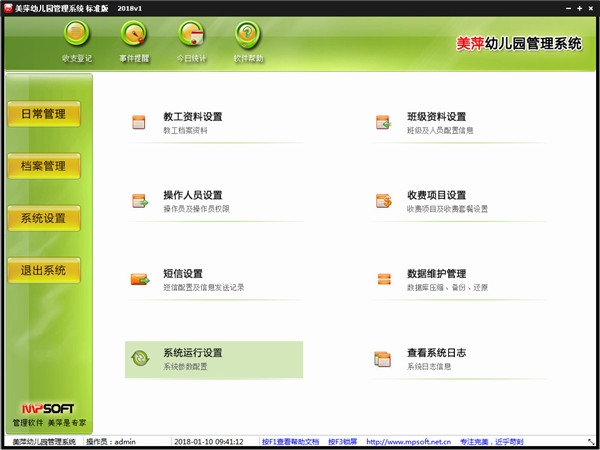Screen dimensions: 600x450
Task: Click the MPSOFT logo in the sidebar
Action: click(x=42, y=410)
